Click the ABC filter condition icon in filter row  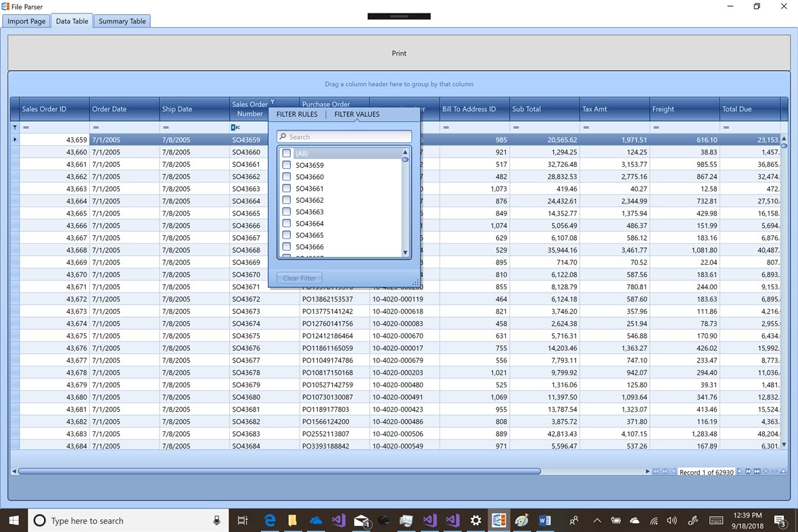pyautogui.click(x=235, y=127)
